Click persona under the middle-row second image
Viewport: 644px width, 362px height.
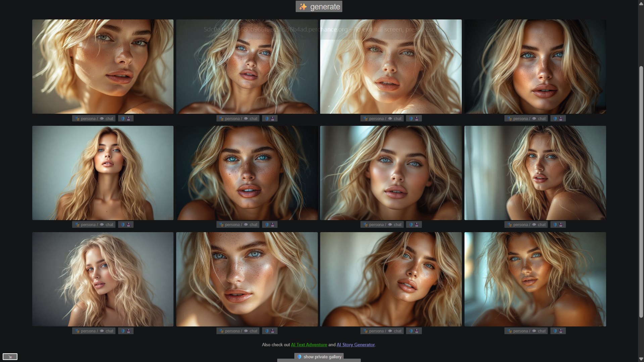[230, 225]
